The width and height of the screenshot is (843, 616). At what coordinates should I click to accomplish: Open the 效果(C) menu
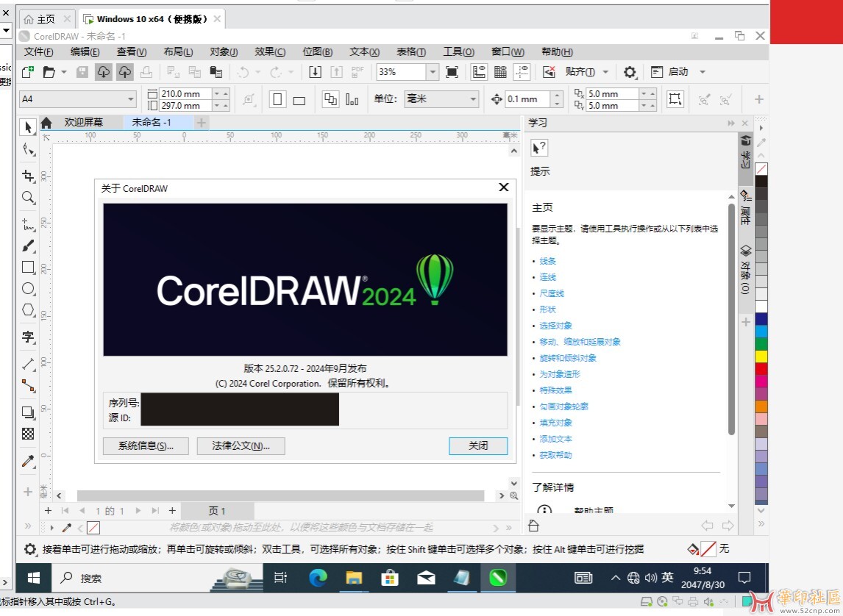270,51
